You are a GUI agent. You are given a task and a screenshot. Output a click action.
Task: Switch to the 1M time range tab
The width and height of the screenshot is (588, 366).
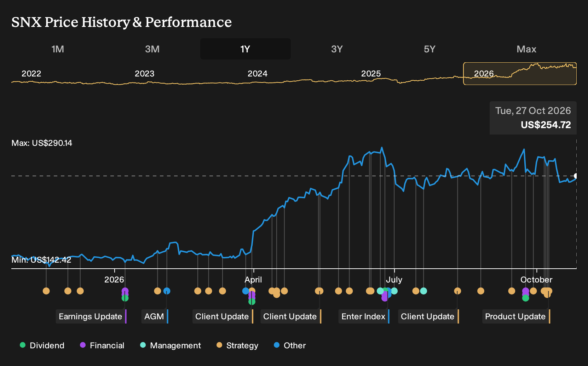pyautogui.click(x=58, y=49)
